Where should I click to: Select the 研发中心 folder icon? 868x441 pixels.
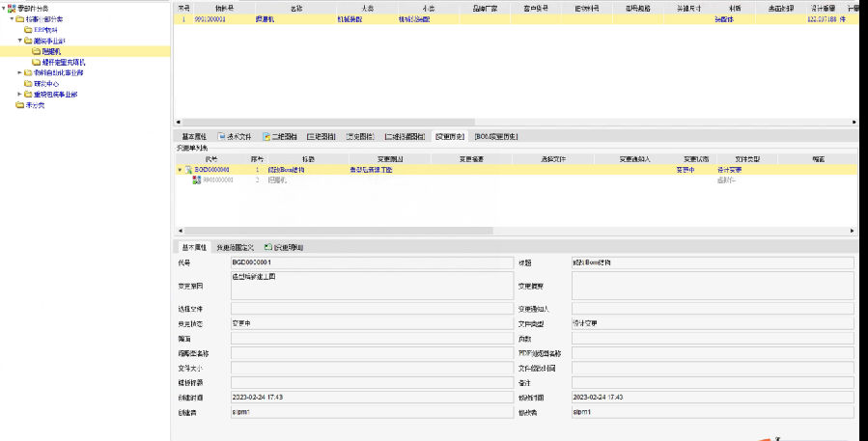pos(28,84)
